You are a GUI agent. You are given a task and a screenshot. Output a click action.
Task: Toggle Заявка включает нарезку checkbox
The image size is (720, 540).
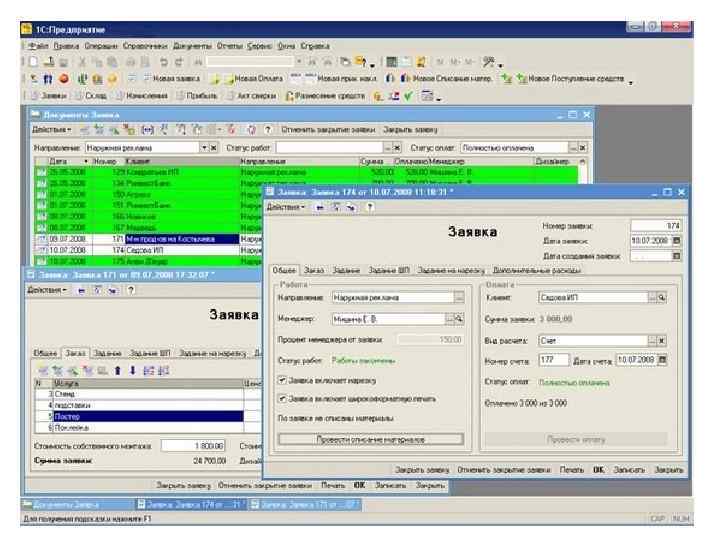[282, 380]
